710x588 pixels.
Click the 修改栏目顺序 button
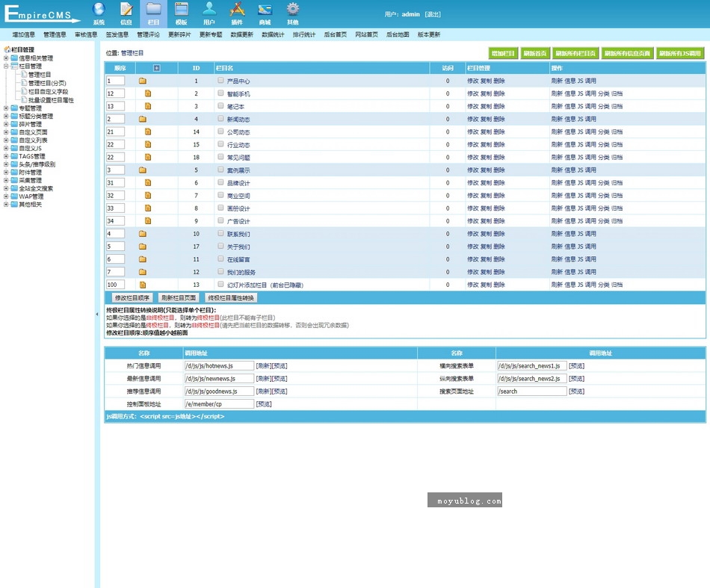pos(132,298)
